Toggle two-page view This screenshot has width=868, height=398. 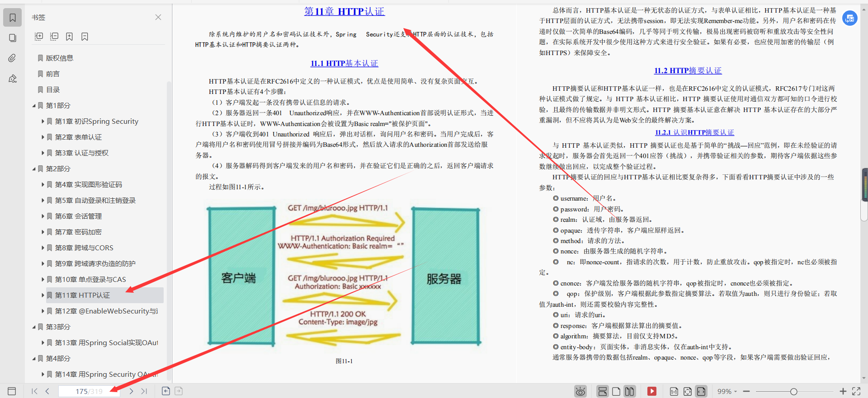click(629, 391)
